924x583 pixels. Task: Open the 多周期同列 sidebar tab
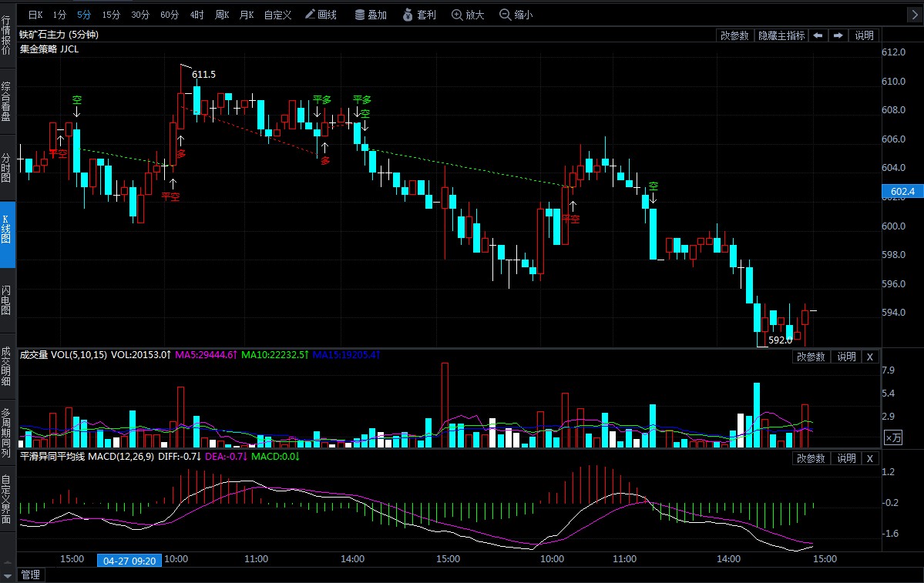[x=6, y=433]
